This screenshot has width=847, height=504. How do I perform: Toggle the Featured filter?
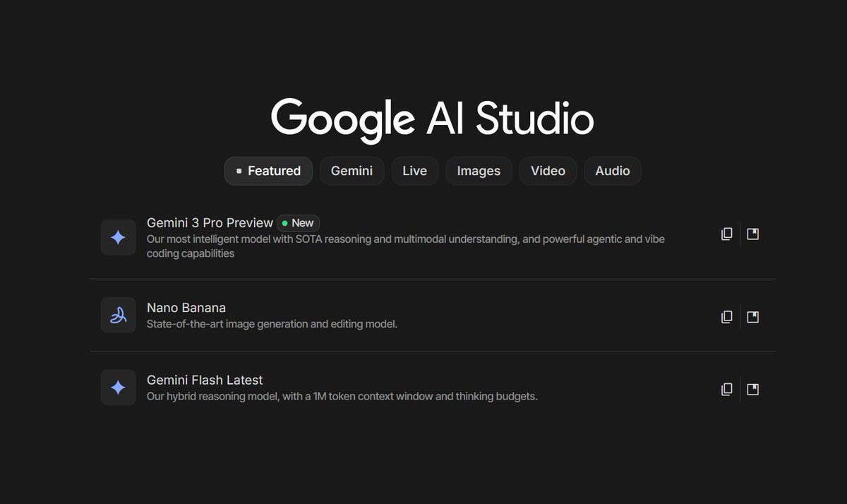tap(268, 171)
